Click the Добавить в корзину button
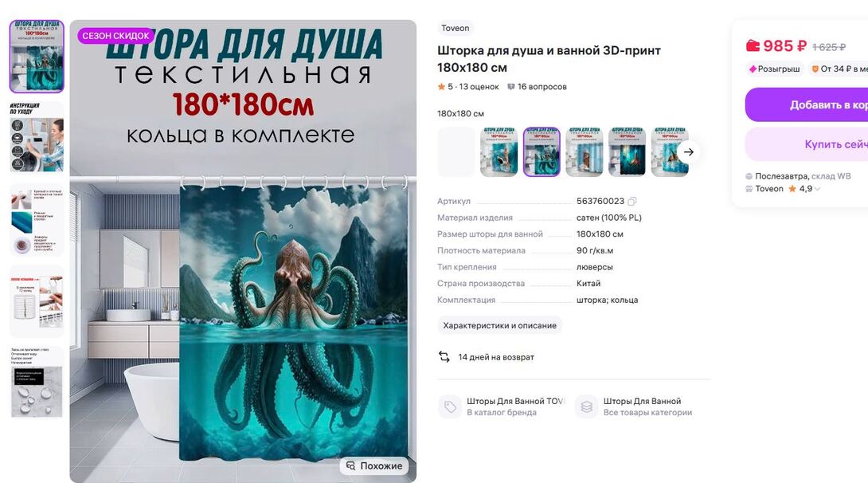868x483 pixels. (807, 104)
